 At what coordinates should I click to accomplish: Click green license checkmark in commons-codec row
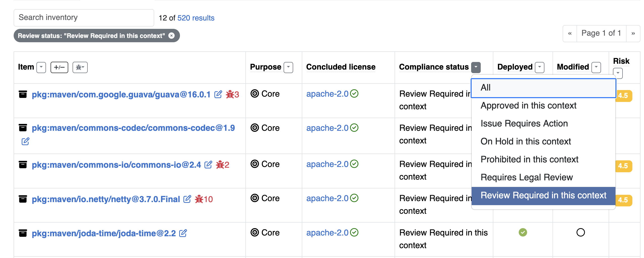click(x=354, y=128)
